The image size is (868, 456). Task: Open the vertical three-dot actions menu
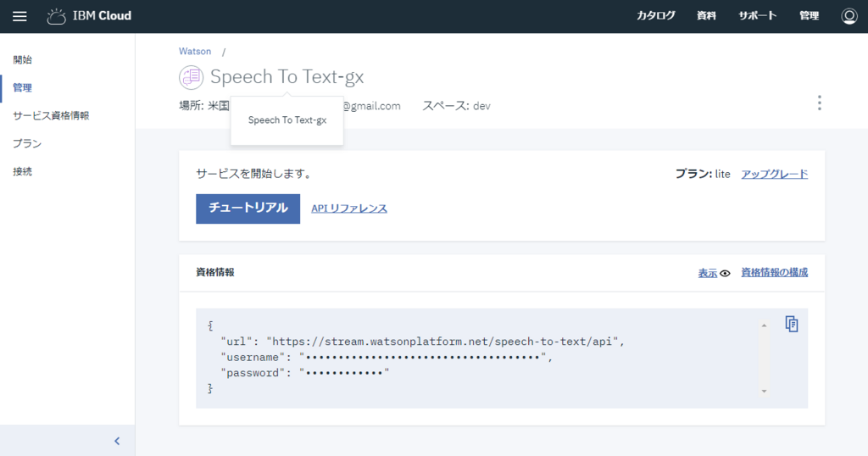pyautogui.click(x=819, y=103)
